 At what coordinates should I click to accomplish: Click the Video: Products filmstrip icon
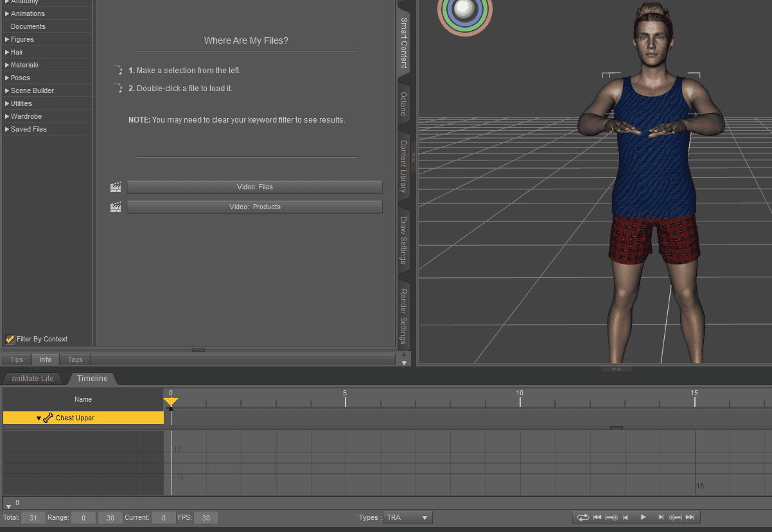[116, 207]
